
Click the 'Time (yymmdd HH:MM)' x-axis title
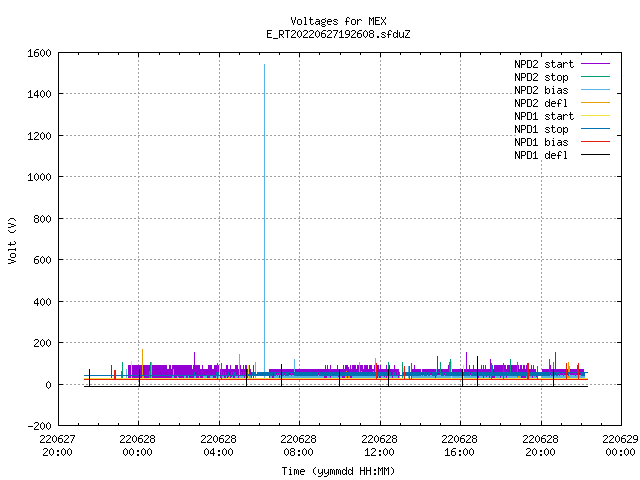[x=338, y=471]
